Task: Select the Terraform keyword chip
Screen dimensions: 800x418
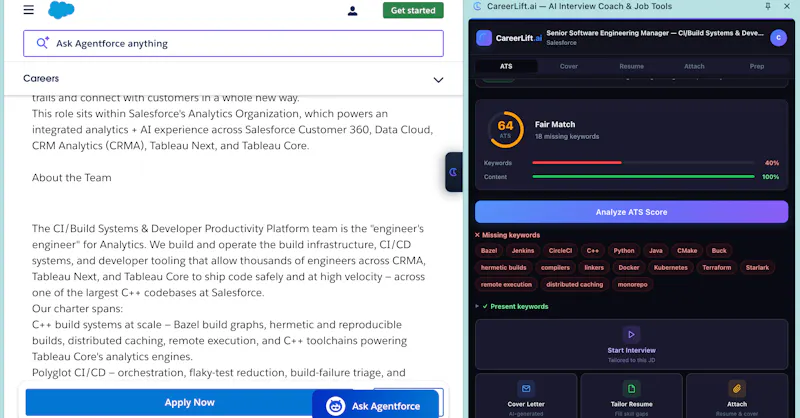Action: click(717, 267)
